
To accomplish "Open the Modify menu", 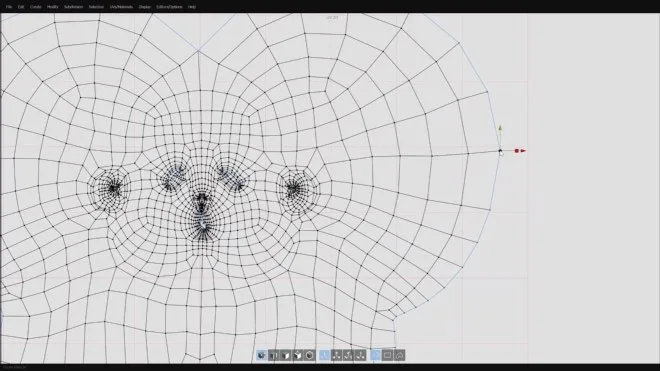I will click(52, 7).
